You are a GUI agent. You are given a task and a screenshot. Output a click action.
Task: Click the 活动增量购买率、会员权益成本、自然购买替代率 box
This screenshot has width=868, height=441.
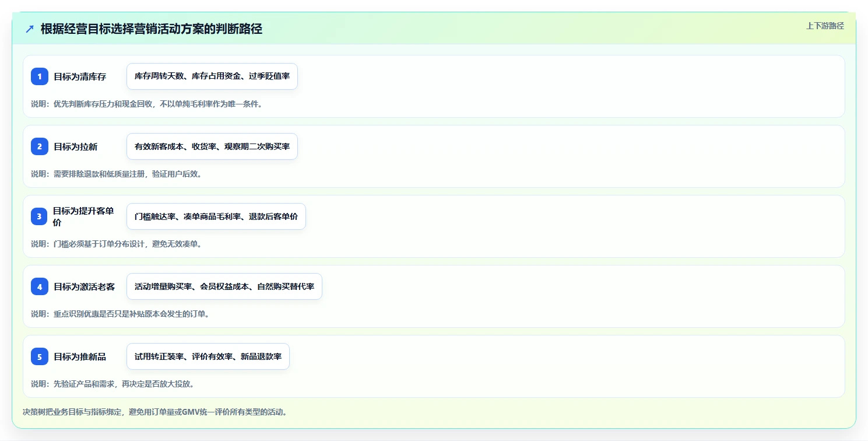tap(224, 286)
